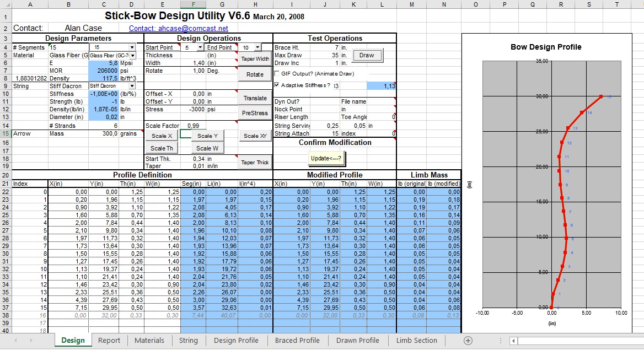Expand the End Point dropdown
Image resolution: width=644 pixels, height=350 pixels.
coord(257,47)
